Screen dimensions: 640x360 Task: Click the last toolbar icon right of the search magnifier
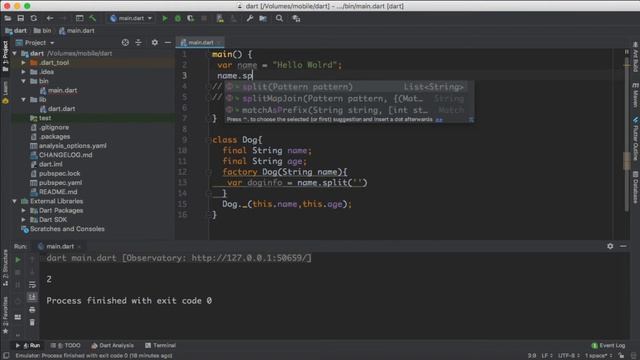(296, 18)
